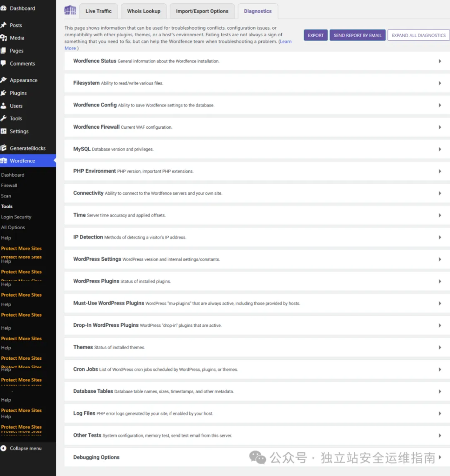Click the Posts pushpin icon
Image resolution: width=450 pixels, height=476 pixels.
(x=3, y=25)
